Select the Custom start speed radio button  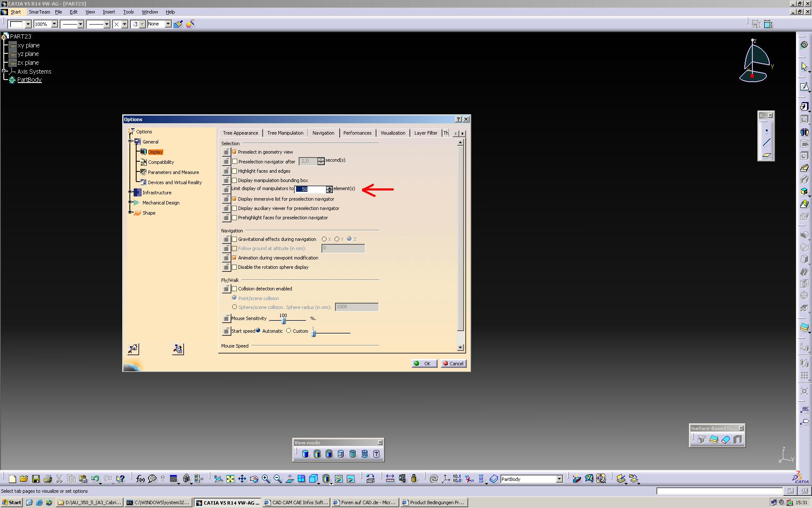pos(289,331)
